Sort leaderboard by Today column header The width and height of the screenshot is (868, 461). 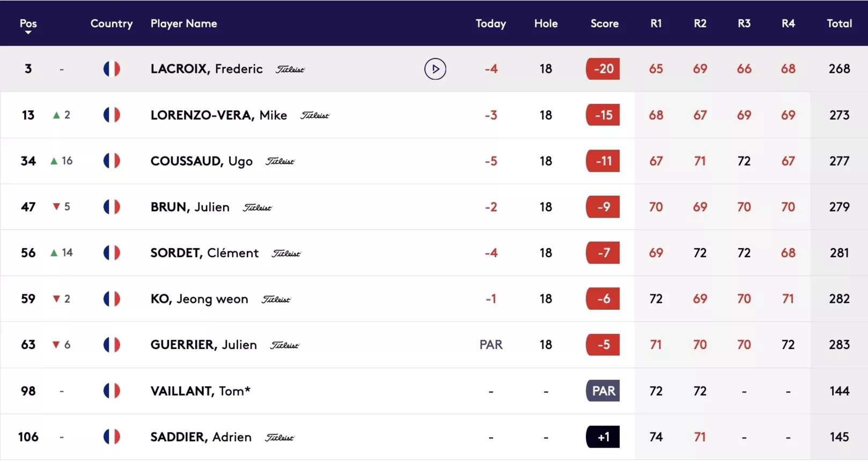pyautogui.click(x=491, y=24)
